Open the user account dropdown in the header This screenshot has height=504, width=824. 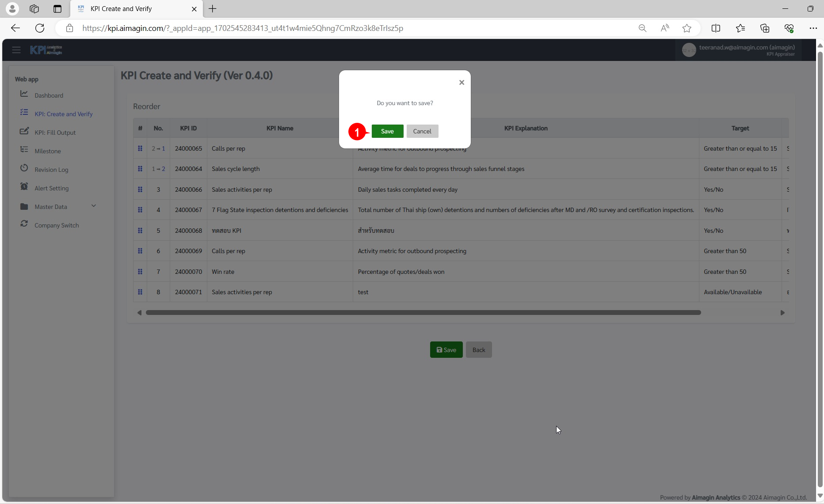(x=738, y=50)
